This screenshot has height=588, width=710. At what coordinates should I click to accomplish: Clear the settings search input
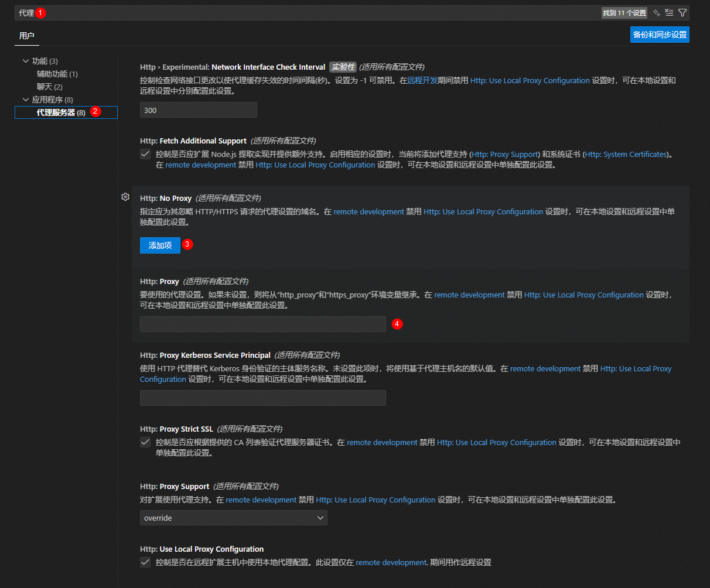coord(670,12)
